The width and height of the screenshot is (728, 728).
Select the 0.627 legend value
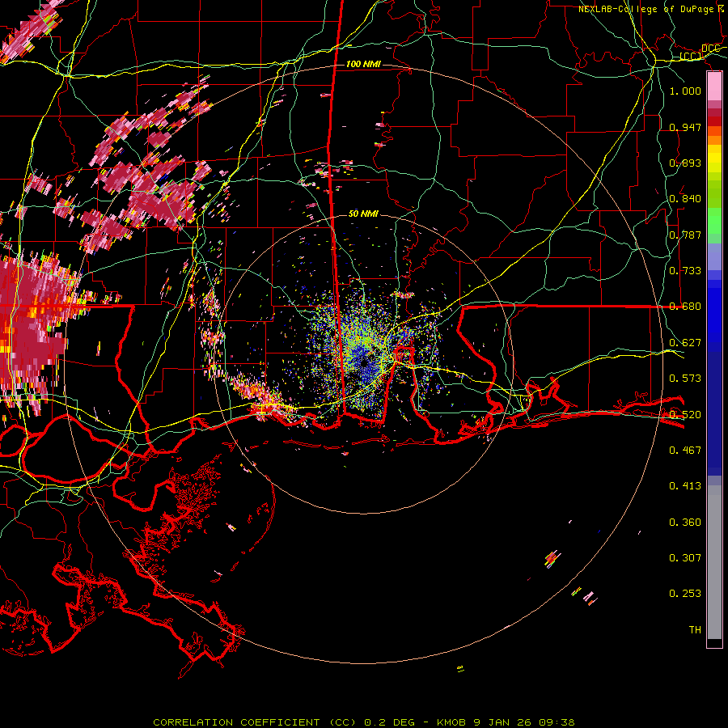coord(685,343)
